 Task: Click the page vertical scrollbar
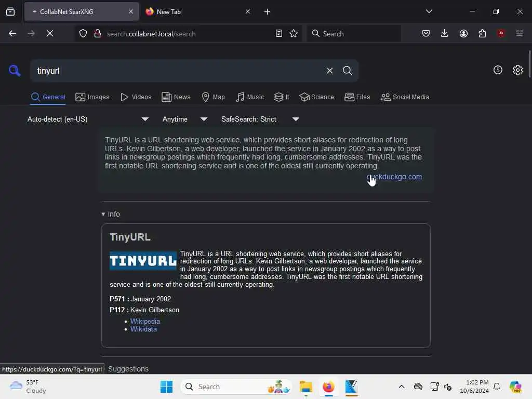(x=529, y=64)
